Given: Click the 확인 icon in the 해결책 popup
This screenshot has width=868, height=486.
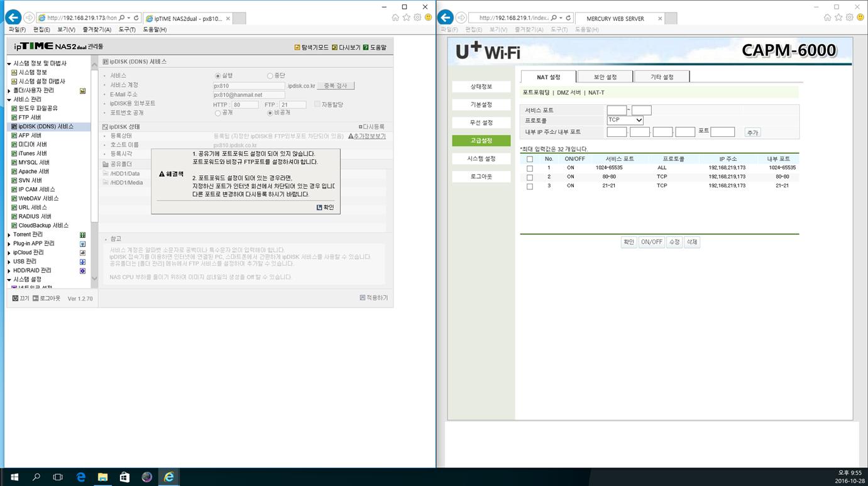Looking at the screenshot, I should pos(319,207).
